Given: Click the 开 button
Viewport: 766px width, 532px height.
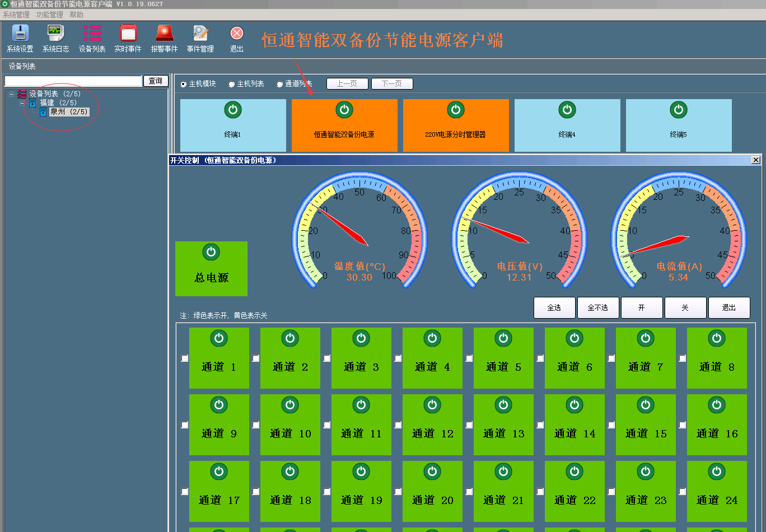Looking at the screenshot, I should coord(642,307).
